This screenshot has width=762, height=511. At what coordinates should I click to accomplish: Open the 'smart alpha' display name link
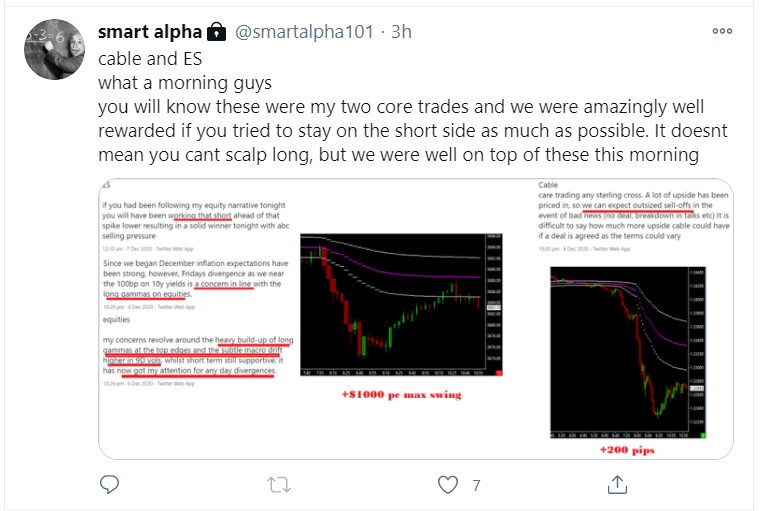click(146, 32)
